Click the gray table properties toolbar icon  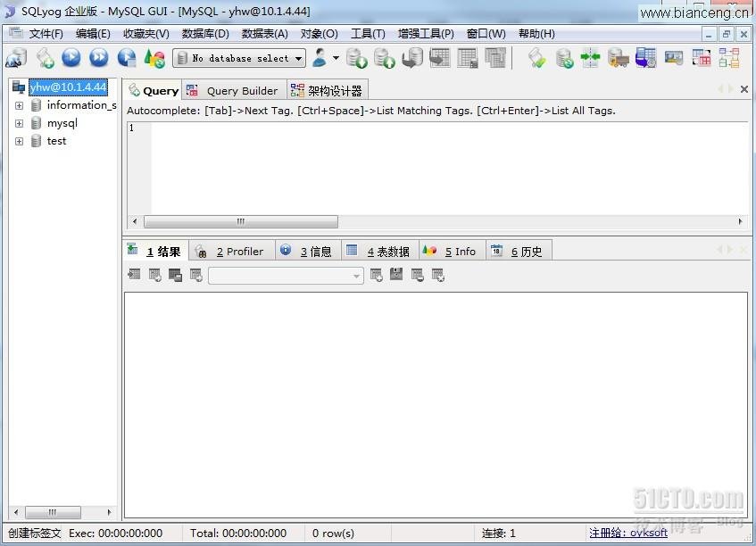tap(468, 58)
